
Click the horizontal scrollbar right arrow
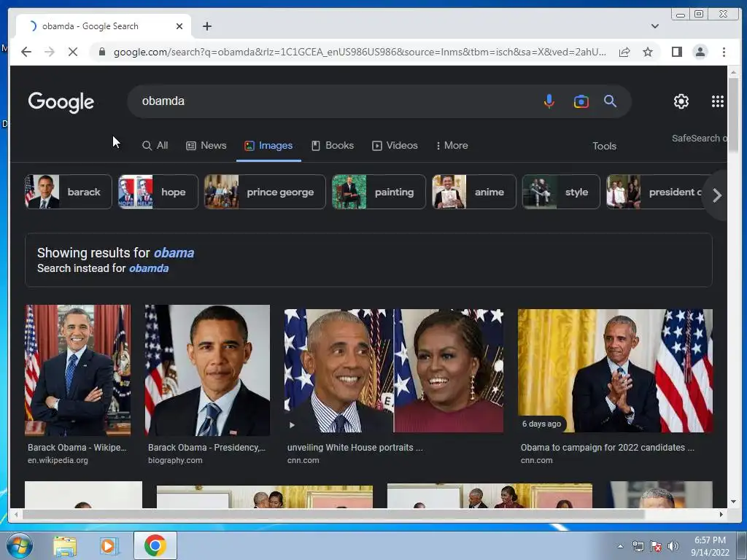point(721,514)
